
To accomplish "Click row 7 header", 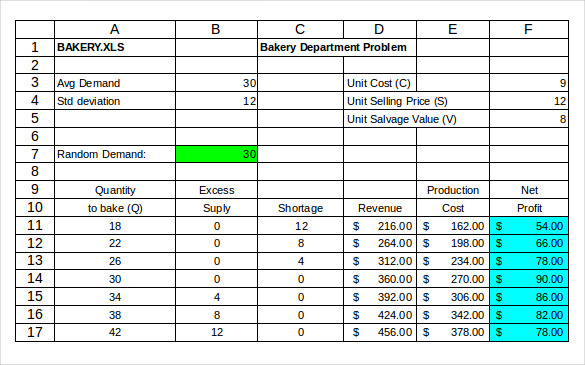I will [35, 154].
